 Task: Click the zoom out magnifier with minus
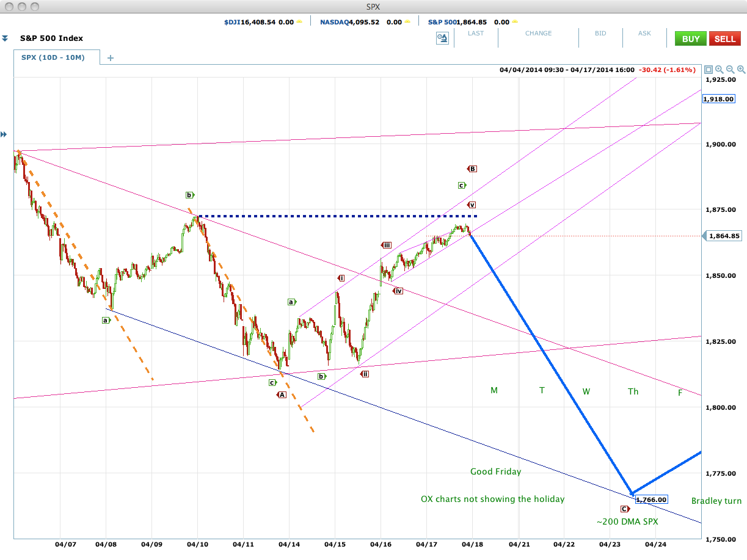point(730,70)
